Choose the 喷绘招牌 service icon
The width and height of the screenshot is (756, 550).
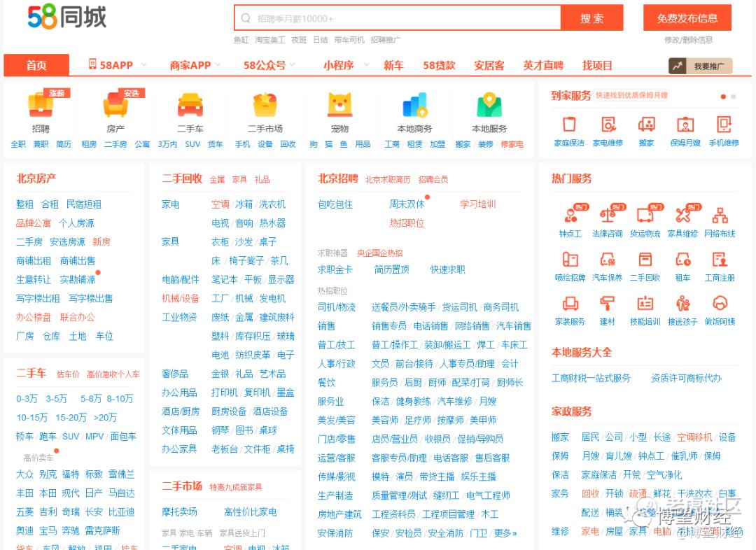pyautogui.click(x=570, y=260)
